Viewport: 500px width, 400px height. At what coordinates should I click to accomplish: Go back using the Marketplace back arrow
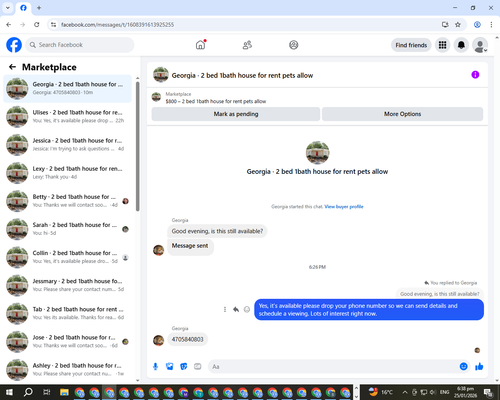pyautogui.click(x=12, y=67)
